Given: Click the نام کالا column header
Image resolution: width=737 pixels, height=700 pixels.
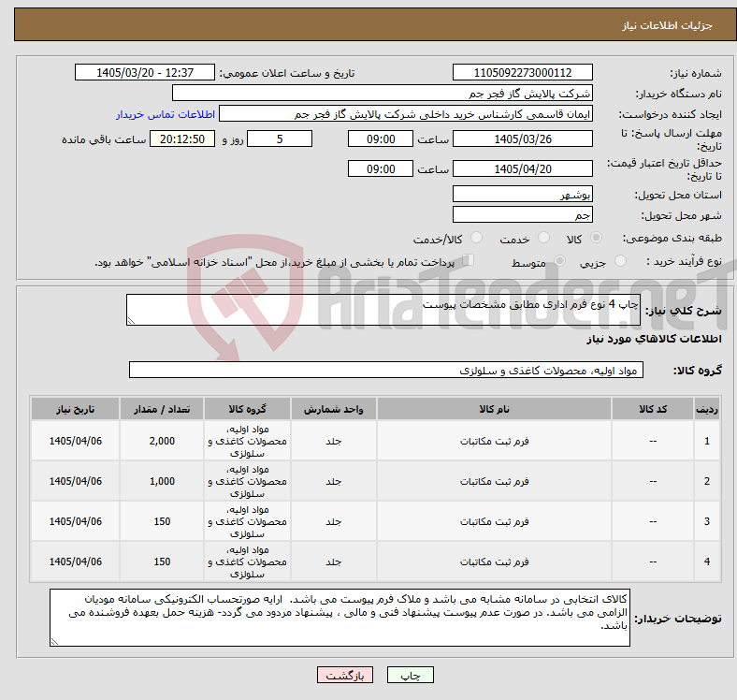Looking at the screenshot, I should click(494, 409).
